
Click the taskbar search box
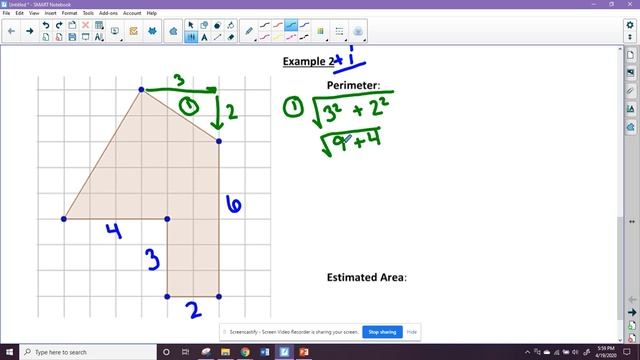pos(88,352)
